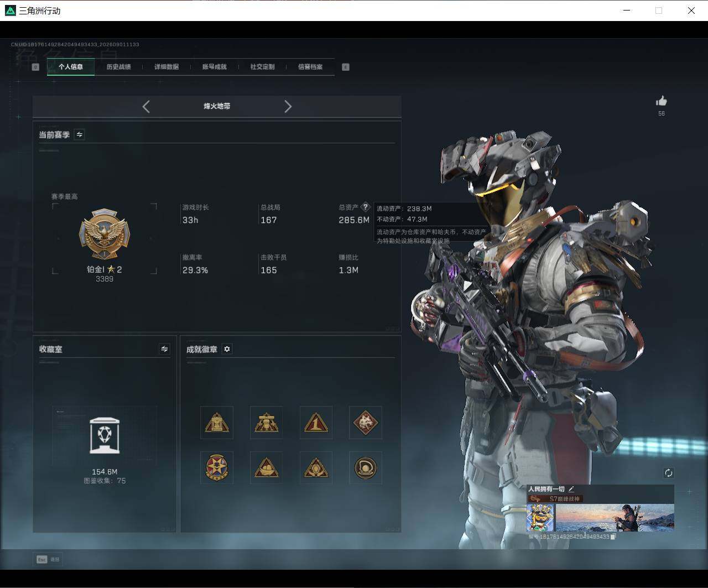This screenshot has height=588, width=708.
Task: Click the 人民拥有一切 player name
Action: click(x=546, y=489)
